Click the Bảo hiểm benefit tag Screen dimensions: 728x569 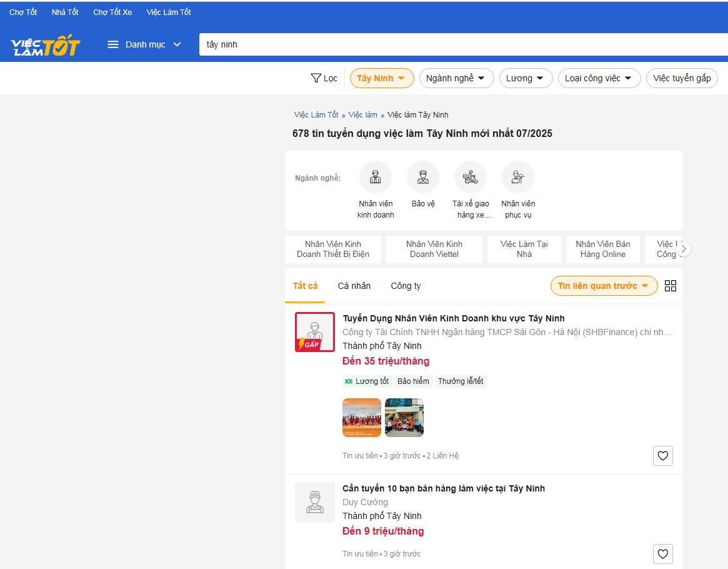[x=413, y=381]
